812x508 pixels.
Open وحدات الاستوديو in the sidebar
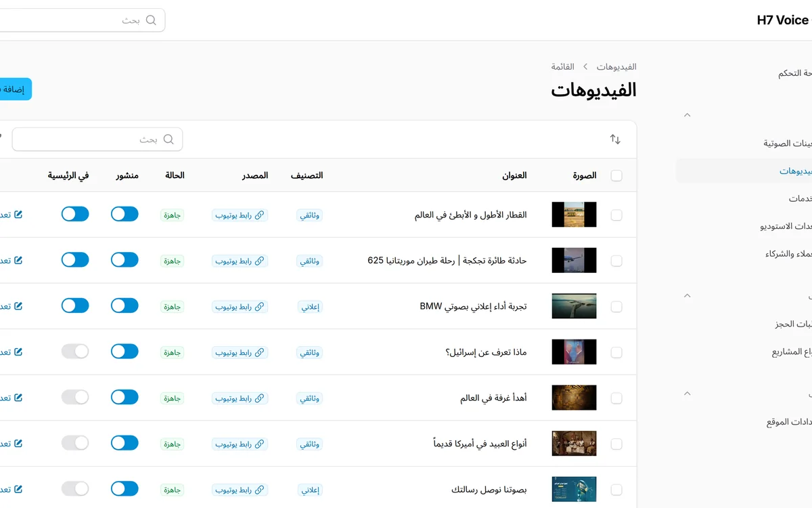tap(786, 226)
